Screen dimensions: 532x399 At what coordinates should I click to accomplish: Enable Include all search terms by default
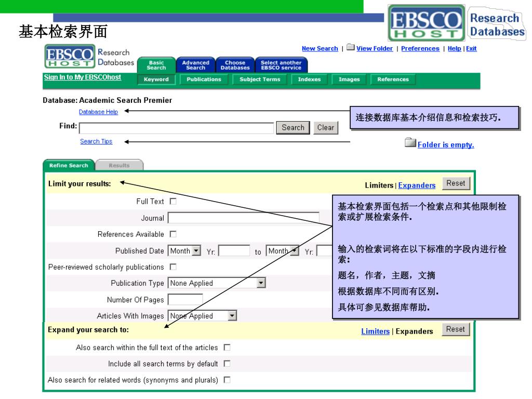point(227,364)
